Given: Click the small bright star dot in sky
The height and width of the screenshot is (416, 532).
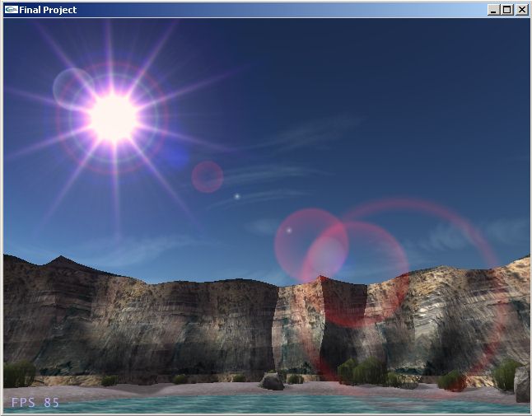Looking at the screenshot, I should click(x=237, y=196).
